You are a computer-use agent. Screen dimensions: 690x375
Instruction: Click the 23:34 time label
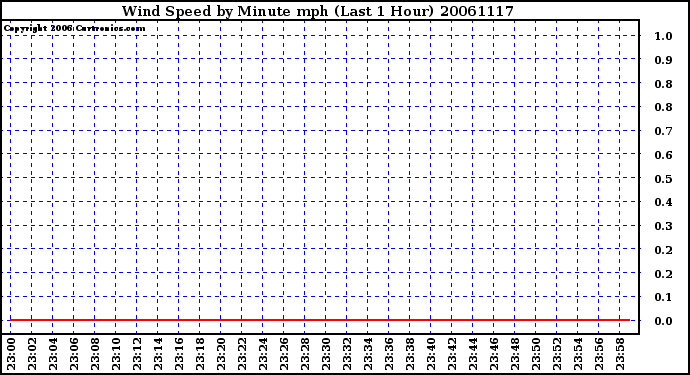point(368,354)
